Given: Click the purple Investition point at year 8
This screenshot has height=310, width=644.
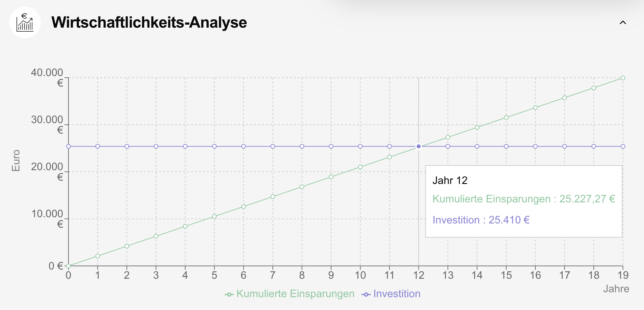Looking at the screenshot, I should pyautogui.click(x=302, y=146).
